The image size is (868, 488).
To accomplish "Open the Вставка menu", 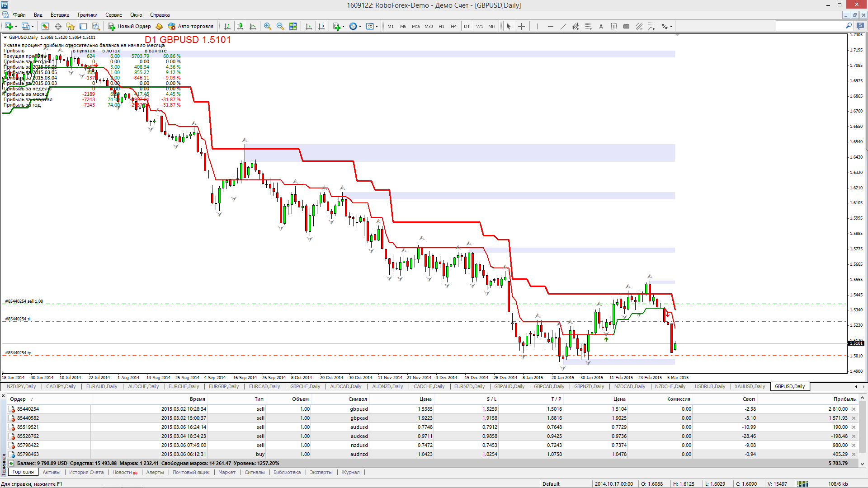I will (60, 15).
